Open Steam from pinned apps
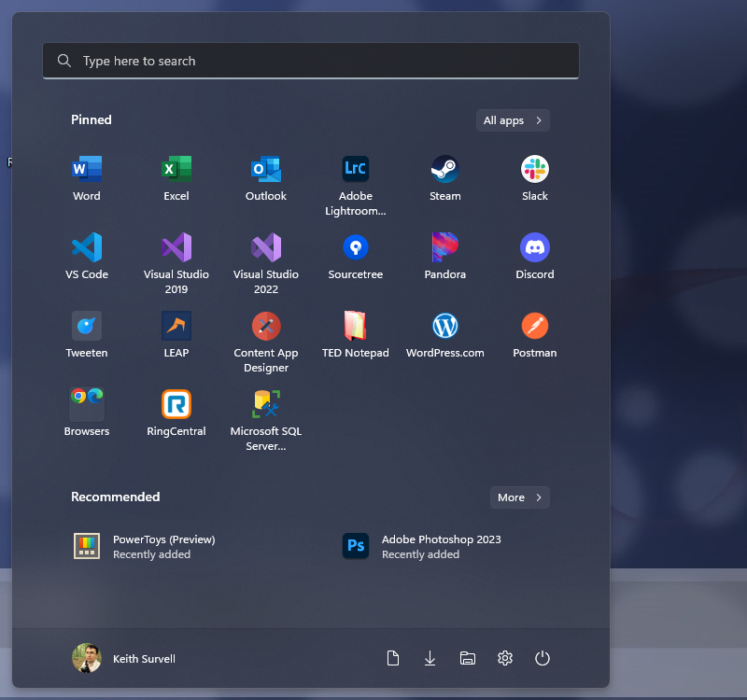747x700 pixels. [x=445, y=178]
